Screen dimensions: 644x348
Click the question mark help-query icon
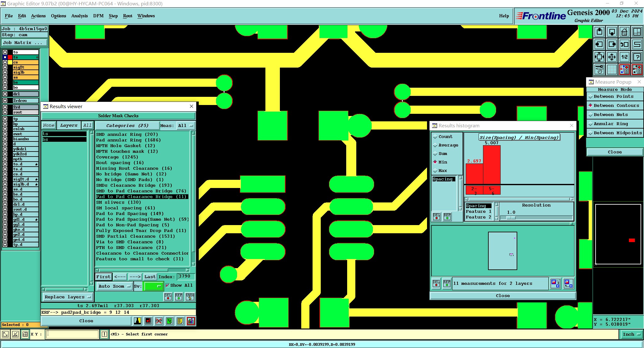637,57
